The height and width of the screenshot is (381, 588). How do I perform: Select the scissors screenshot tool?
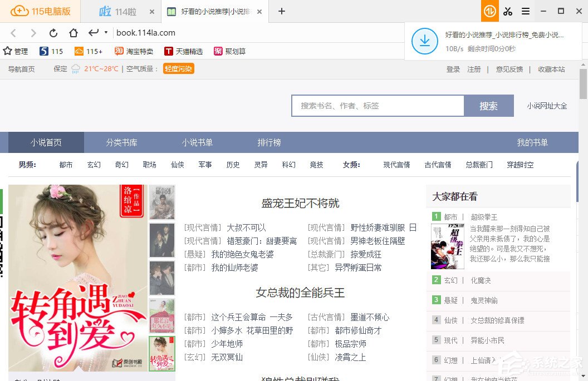click(507, 11)
